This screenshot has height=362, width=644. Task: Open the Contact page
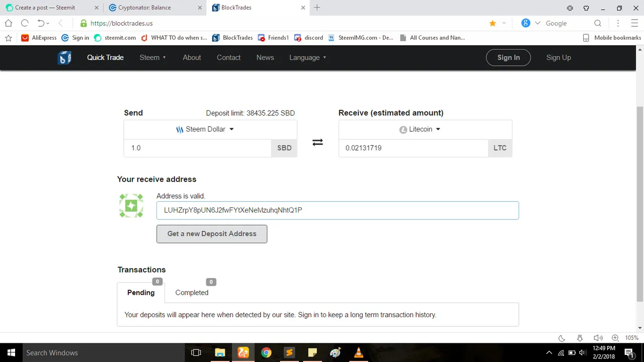228,57
